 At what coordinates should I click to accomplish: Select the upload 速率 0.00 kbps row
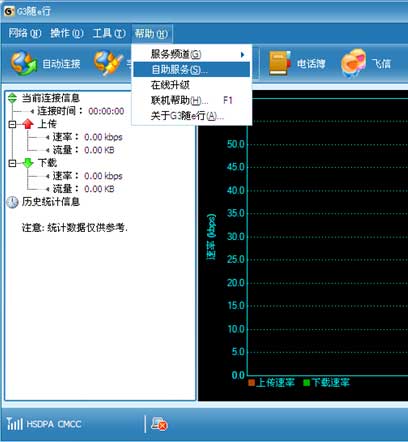pyautogui.click(x=87, y=137)
